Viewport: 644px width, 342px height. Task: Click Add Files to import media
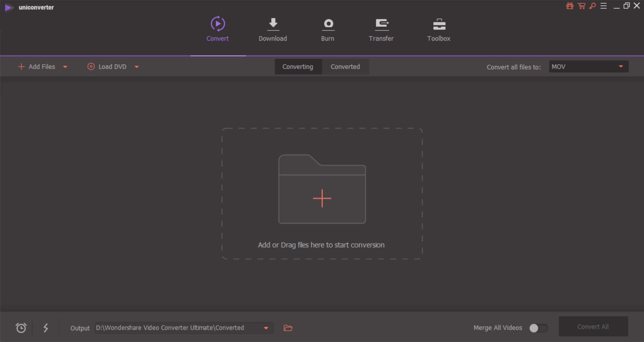click(x=37, y=66)
